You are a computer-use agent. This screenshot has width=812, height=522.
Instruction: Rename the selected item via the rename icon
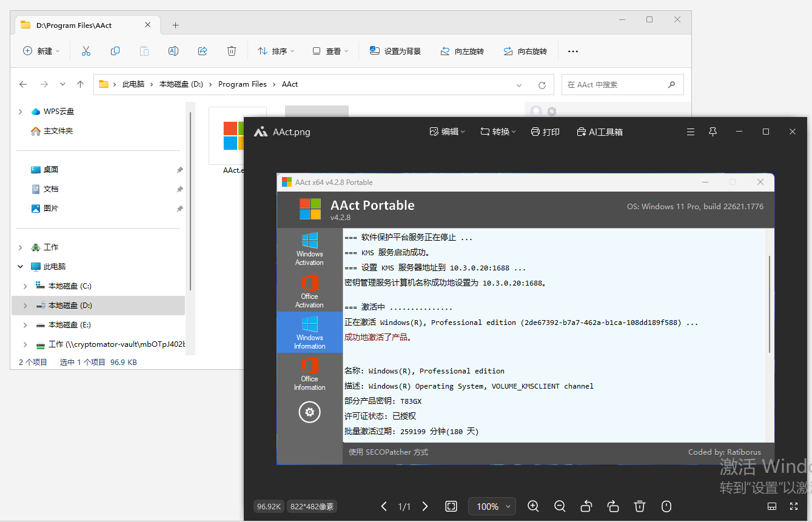tap(173, 51)
